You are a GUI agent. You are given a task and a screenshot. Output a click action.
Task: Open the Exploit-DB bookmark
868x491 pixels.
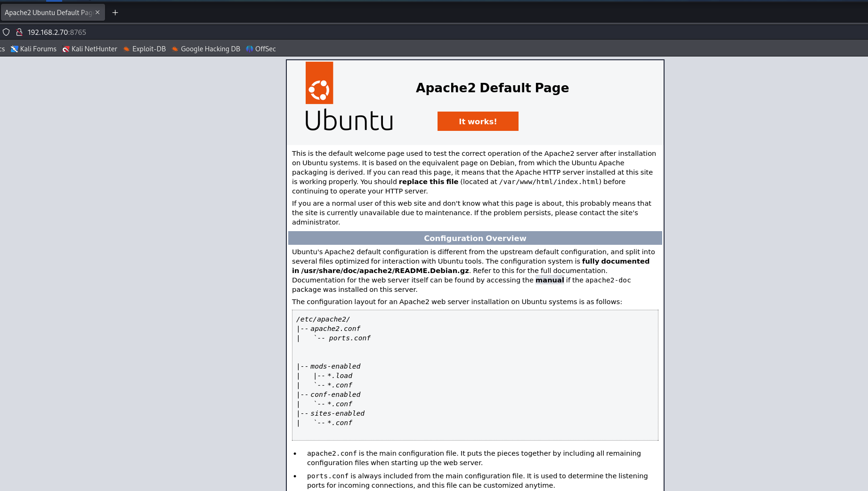point(145,49)
